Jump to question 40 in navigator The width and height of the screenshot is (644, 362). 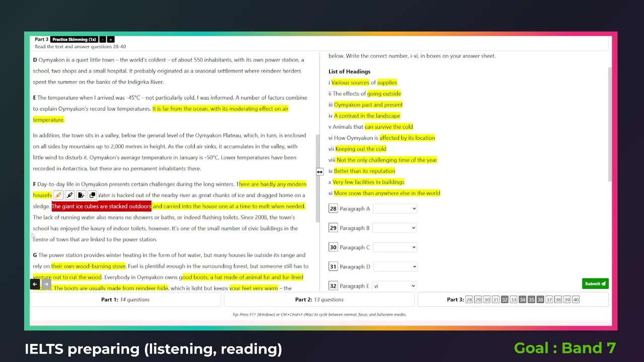[x=576, y=300]
